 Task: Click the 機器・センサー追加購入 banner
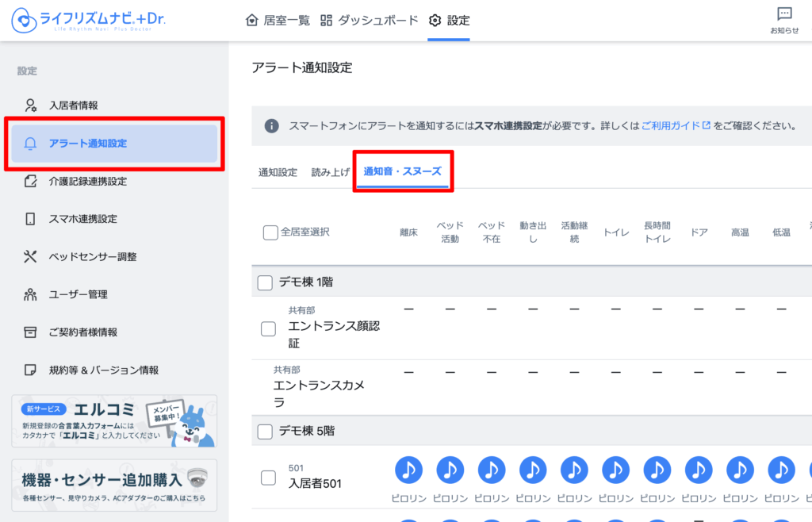(114, 485)
